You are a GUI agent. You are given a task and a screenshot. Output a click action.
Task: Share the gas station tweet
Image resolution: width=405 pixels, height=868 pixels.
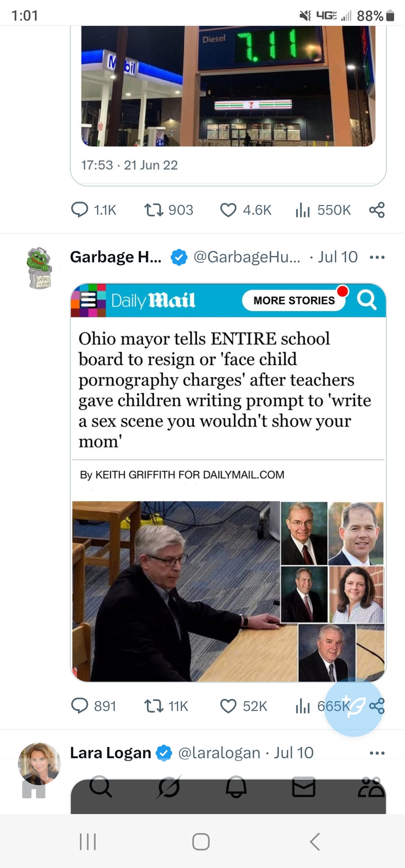[x=377, y=210]
